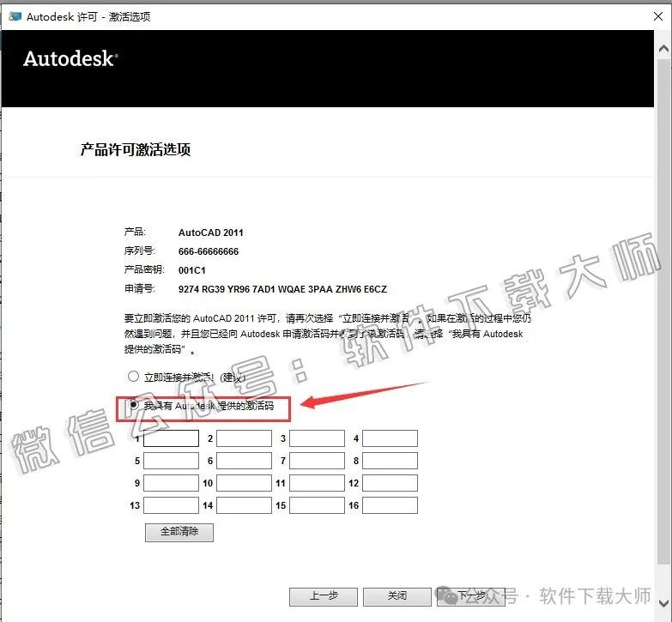Click activation code field 16

tap(390, 505)
